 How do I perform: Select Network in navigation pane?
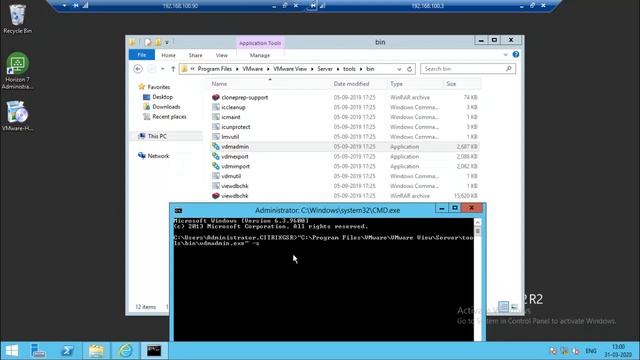158,156
